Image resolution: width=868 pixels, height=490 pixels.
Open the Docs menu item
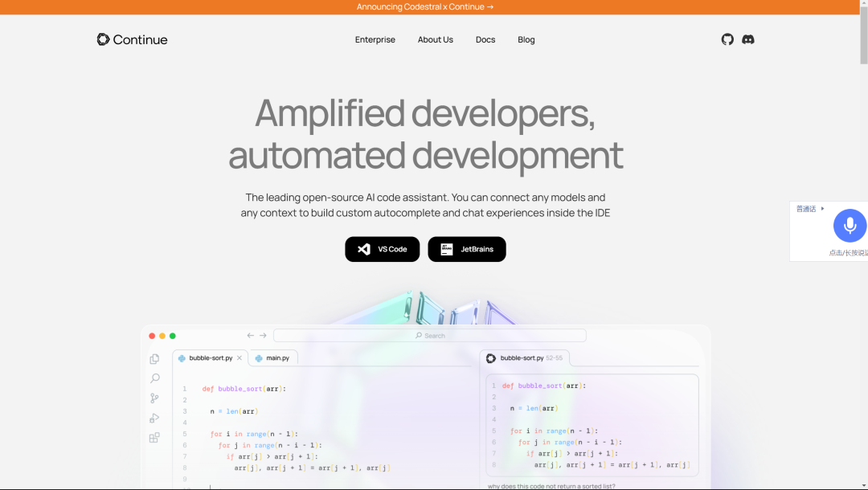[x=485, y=39]
